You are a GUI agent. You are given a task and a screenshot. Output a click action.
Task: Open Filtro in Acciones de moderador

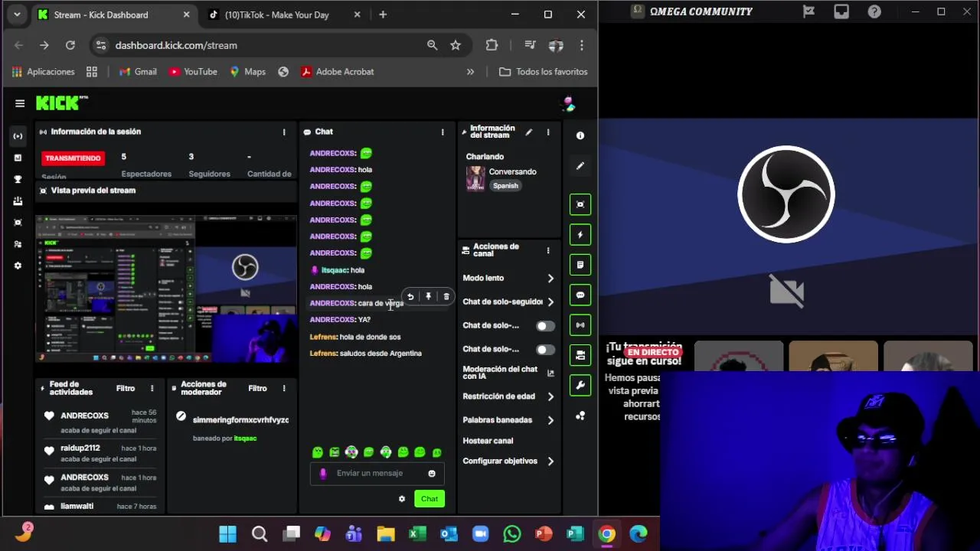coord(257,389)
